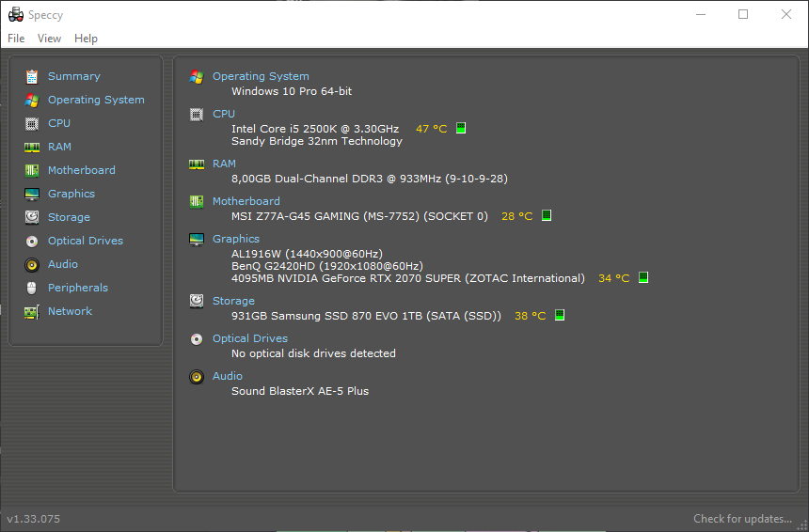Click the Network card icon in sidebar
Image resolution: width=809 pixels, height=532 pixels.
(32, 312)
